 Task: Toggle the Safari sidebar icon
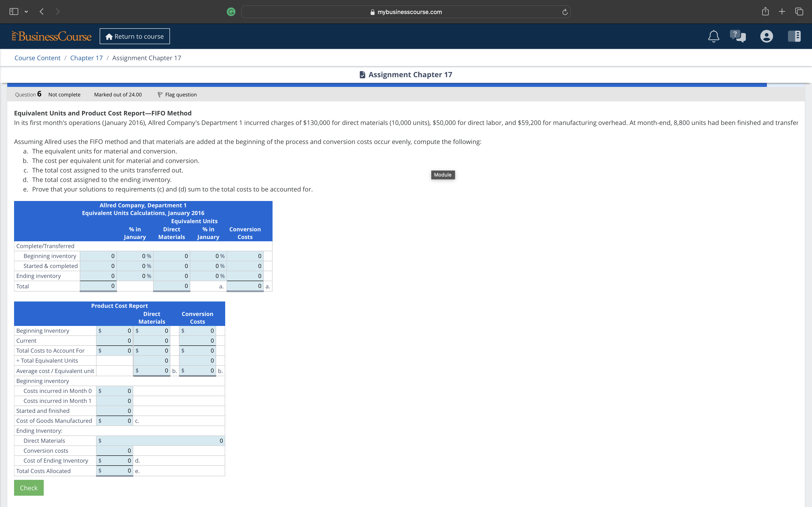pos(14,12)
